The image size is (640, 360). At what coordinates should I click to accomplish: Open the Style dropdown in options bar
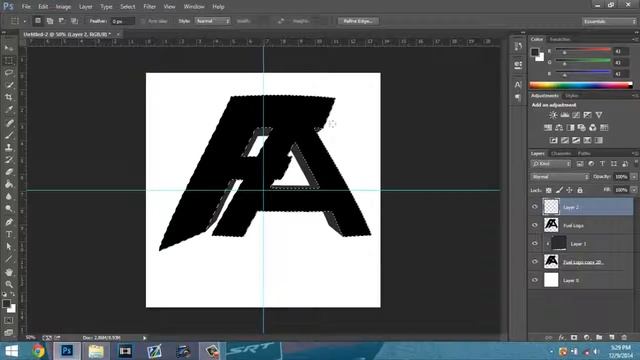(x=213, y=21)
